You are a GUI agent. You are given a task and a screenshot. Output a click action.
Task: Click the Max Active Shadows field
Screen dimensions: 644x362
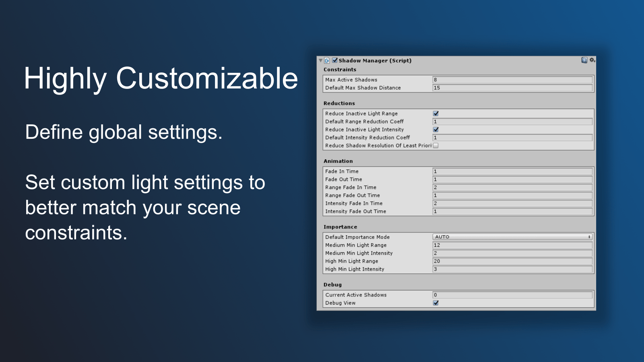coord(512,80)
